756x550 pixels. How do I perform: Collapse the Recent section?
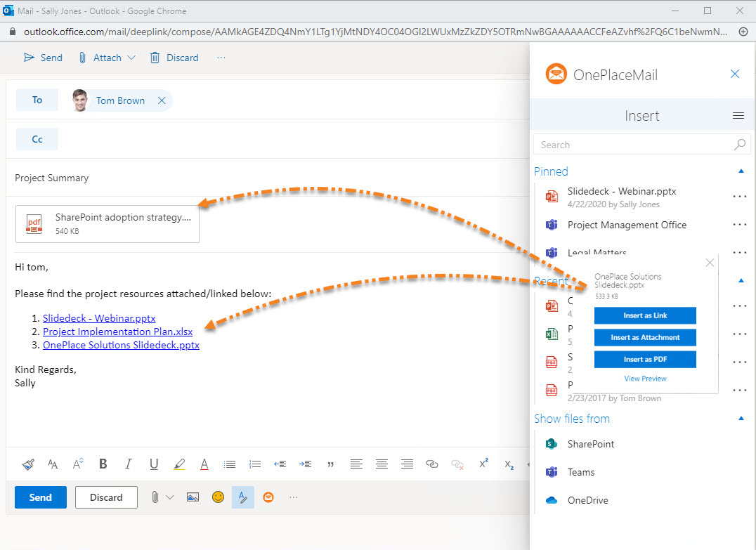[x=741, y=280]
